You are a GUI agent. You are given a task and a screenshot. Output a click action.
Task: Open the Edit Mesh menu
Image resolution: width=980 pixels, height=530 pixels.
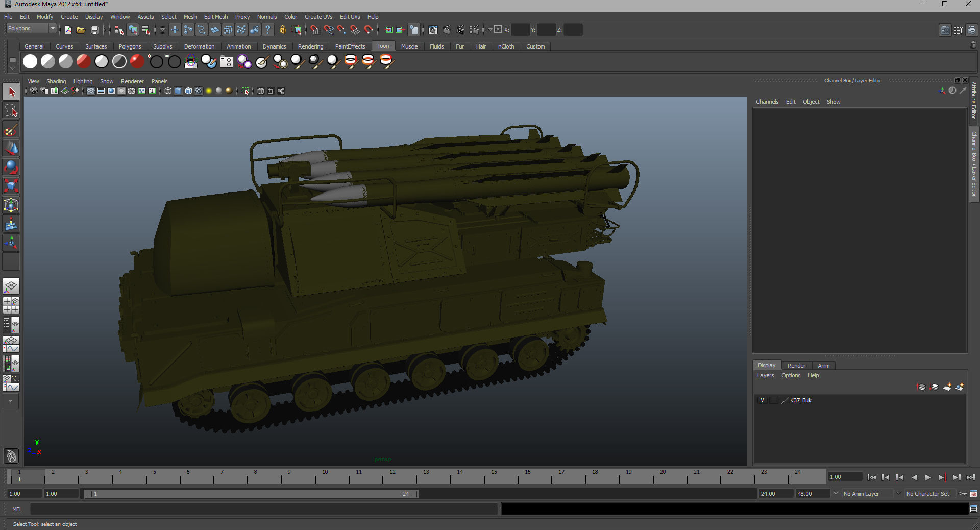tap(216, 17)
